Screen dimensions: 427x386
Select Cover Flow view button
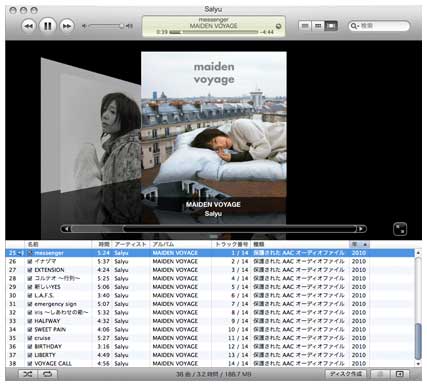[331, 26]
